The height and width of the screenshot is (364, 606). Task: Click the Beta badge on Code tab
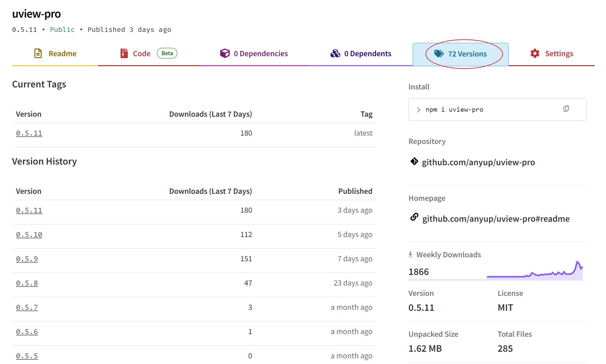(167, 53)
